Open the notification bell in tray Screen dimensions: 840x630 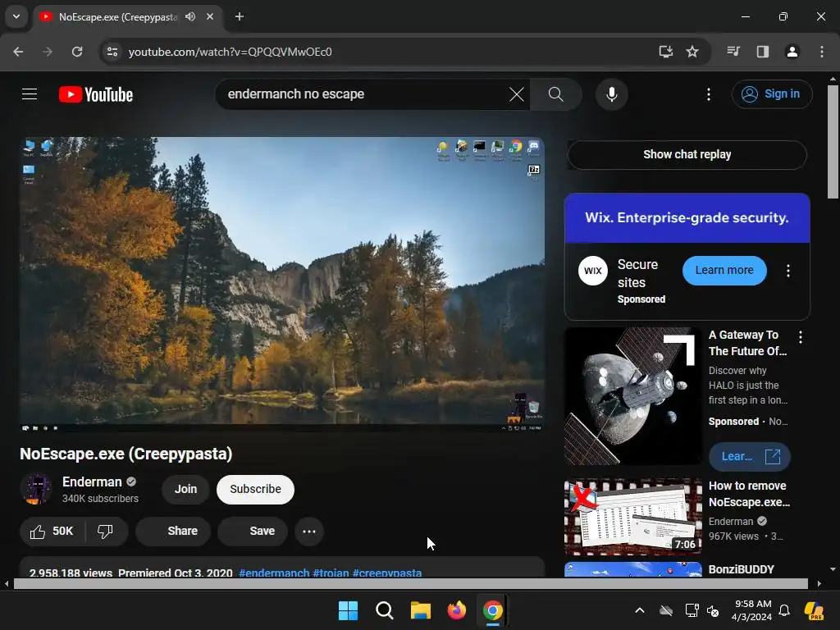784,610
